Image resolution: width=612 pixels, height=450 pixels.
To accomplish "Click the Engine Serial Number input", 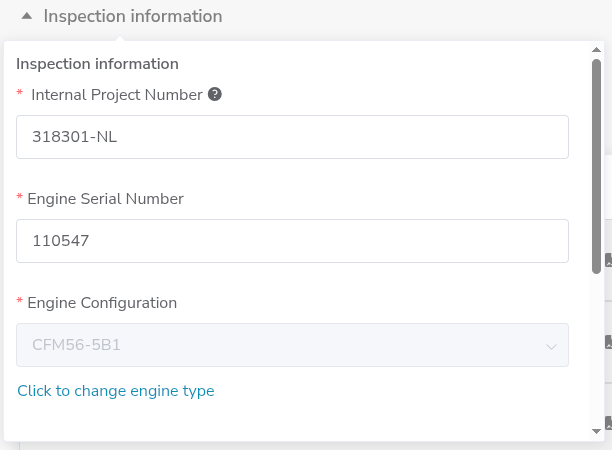I will tap(292, 241).
